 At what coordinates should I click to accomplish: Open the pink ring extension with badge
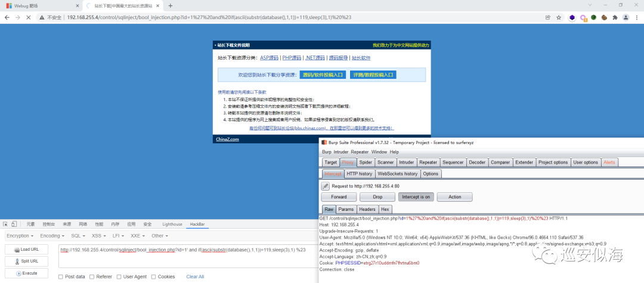click(x=583, y=18)
